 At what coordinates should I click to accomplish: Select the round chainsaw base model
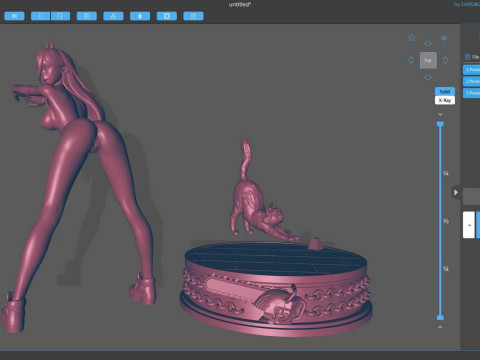pos(277,290)
